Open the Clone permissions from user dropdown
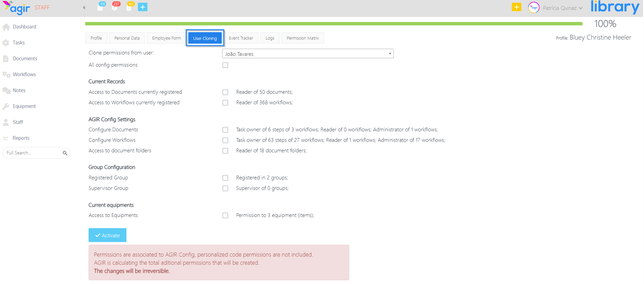The image size is (644, 284). pyautogui.click(x=308, y=54)
